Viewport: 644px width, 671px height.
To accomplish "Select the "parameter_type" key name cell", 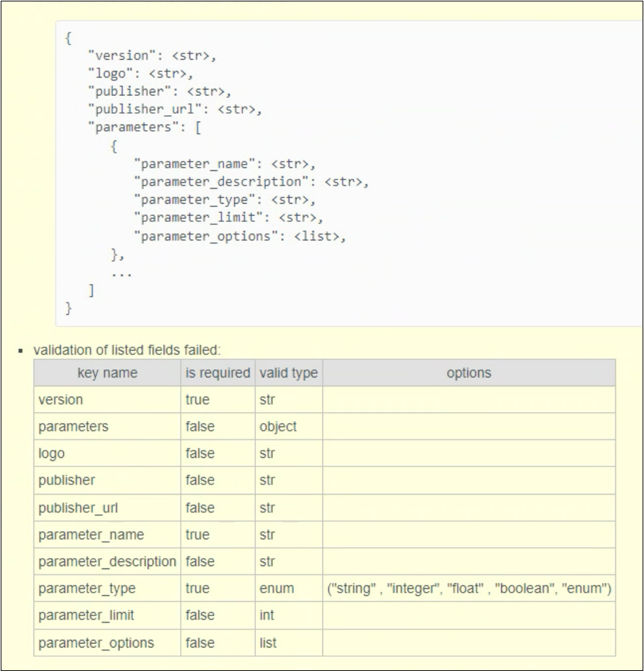I will 107,589.
